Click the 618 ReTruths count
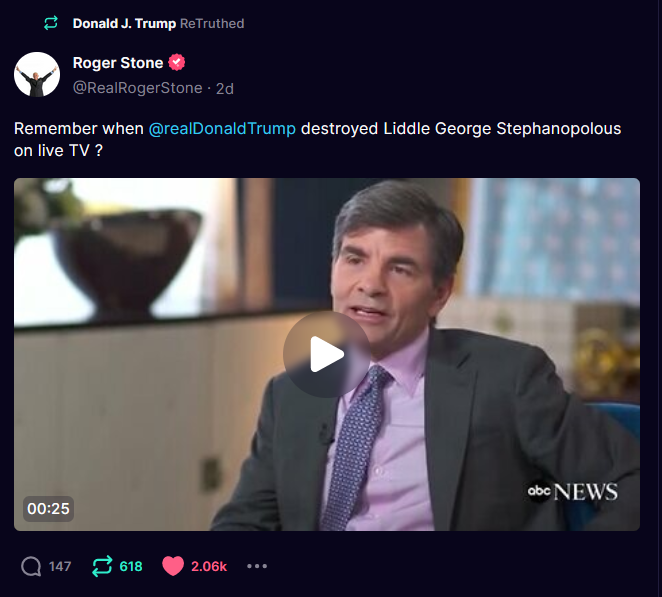Viewport: 662px width, 597px height. tap(131, 566)
